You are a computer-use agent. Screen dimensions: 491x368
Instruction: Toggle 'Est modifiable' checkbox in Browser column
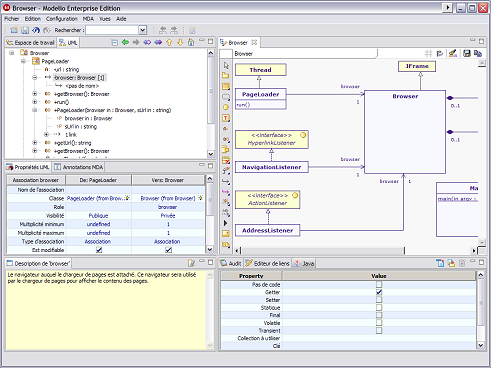coord(169,250)
